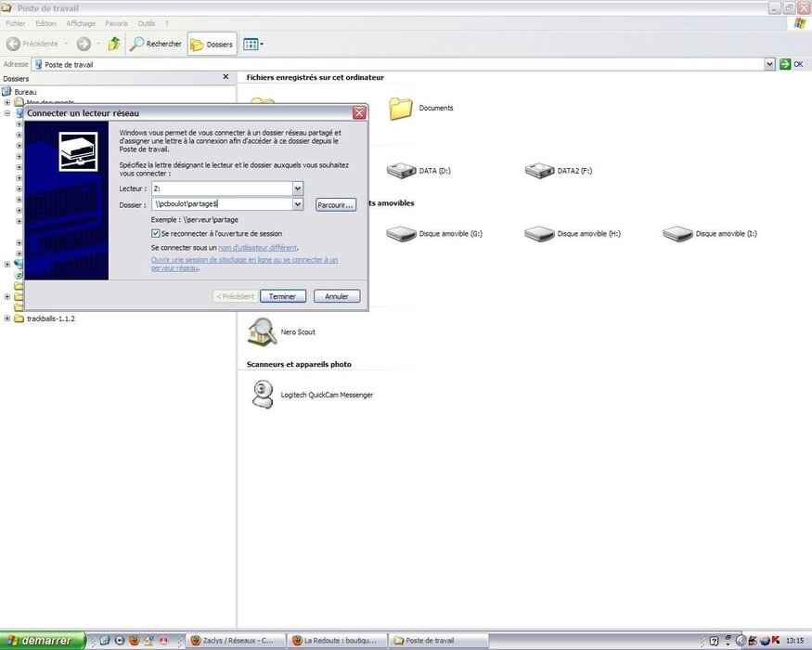Open the DATA (D:) drive icon
This screenshot has height=650, width=812.
[x=402, y=171]
